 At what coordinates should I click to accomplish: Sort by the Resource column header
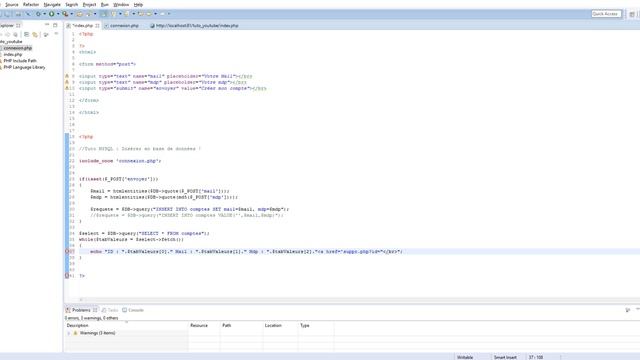pos(204,325)
